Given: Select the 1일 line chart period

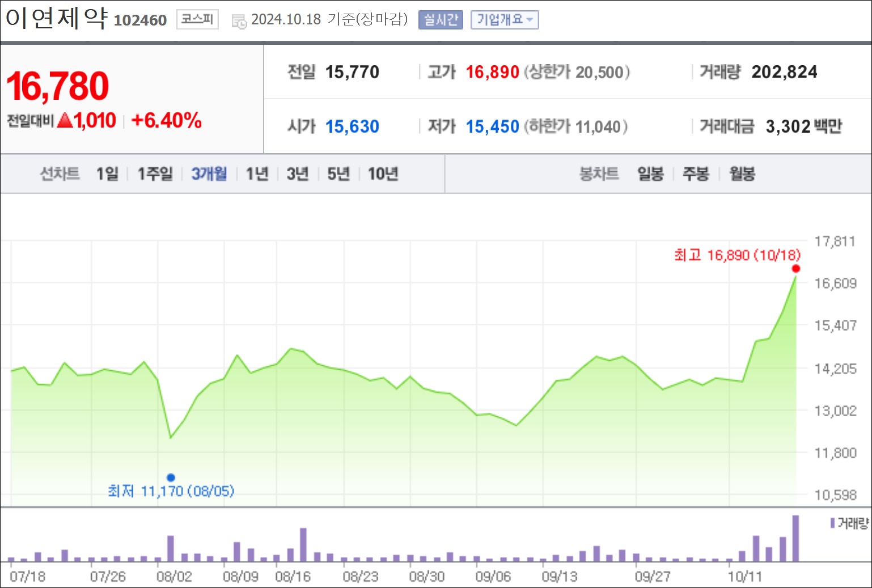Looking at the screenshot, I should 107,174.
